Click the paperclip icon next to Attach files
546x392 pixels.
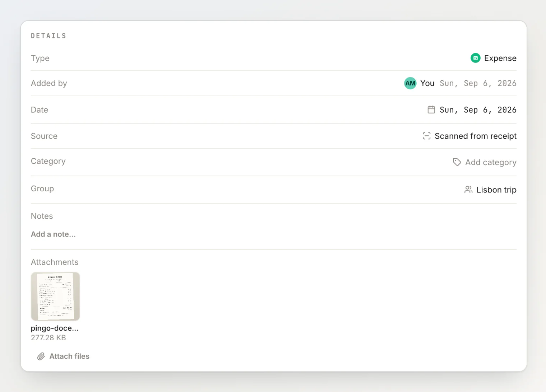41,356
